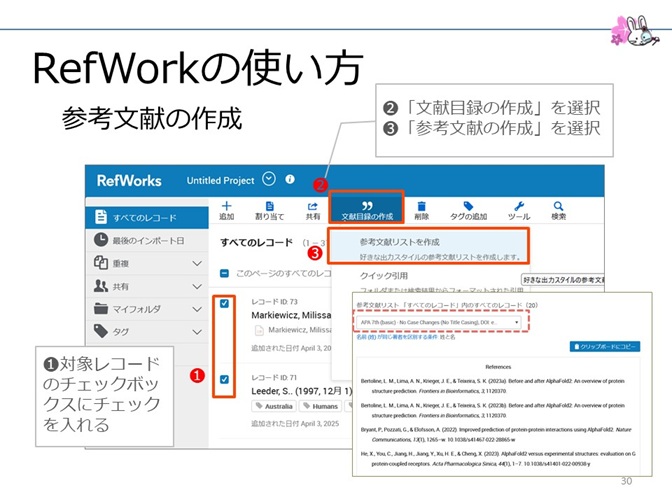Expand the 重複 sidebar chevron
672x504 pixels.
(197, 263)
